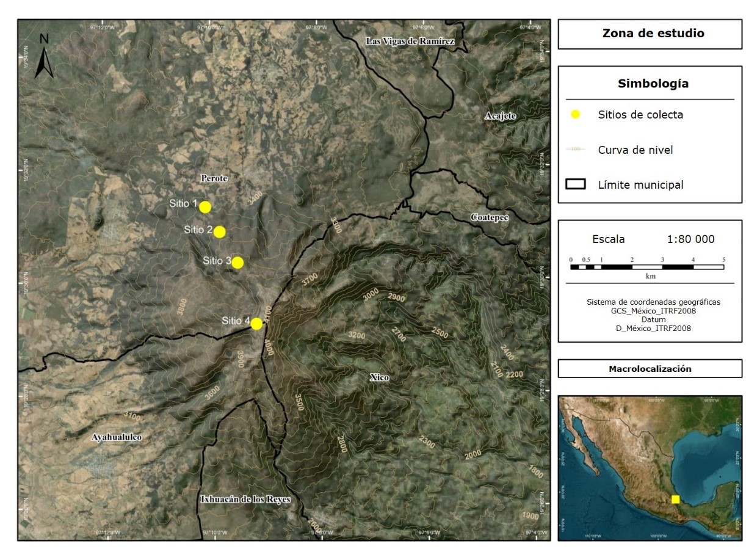Select the Límite municipal legend rectangle

coord(576,184)
